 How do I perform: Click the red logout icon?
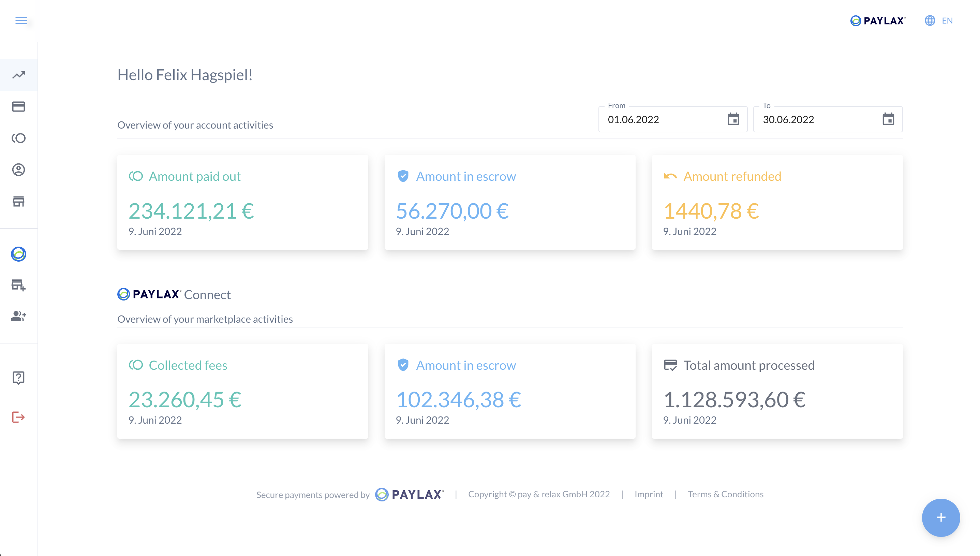click(x=18, y=417)
